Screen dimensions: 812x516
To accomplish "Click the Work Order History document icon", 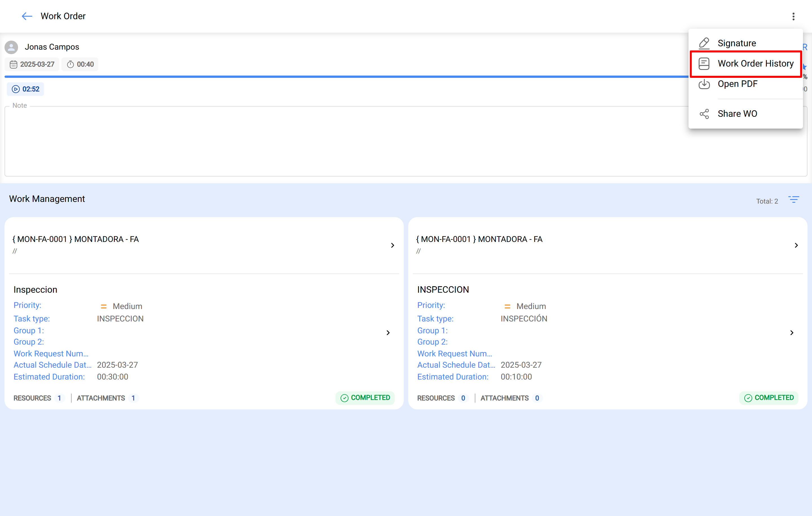I will point(704,64).
